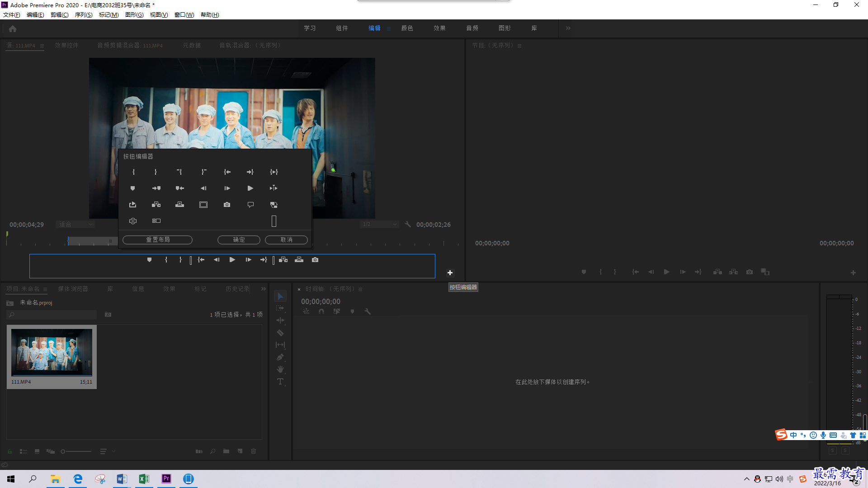Click 重置布局 button

(x=157, y=240)
